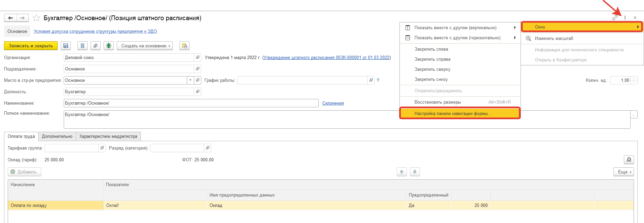The image size is (644, 223).
Task: Click the attached files paperclip icon
Action: pos(96,46)
